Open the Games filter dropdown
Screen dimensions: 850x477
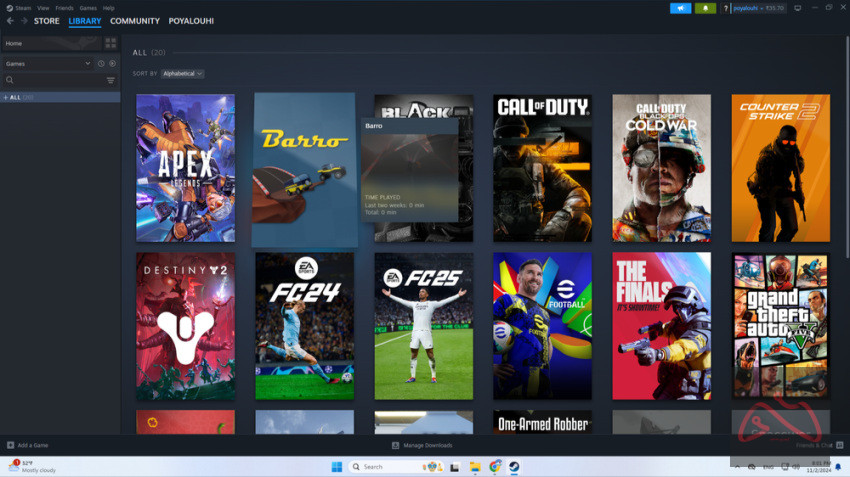tap(48, 63)
